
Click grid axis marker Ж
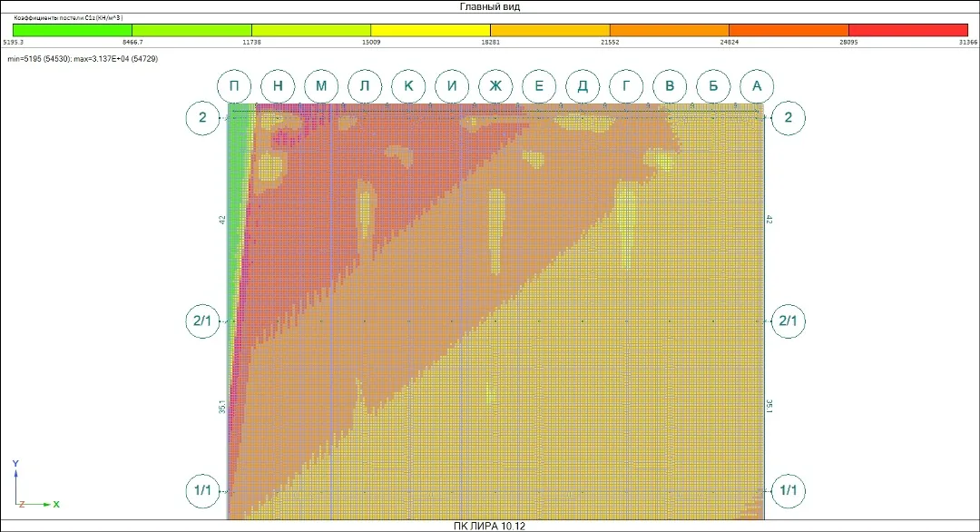pyautogui.click(x=495, y=86)
